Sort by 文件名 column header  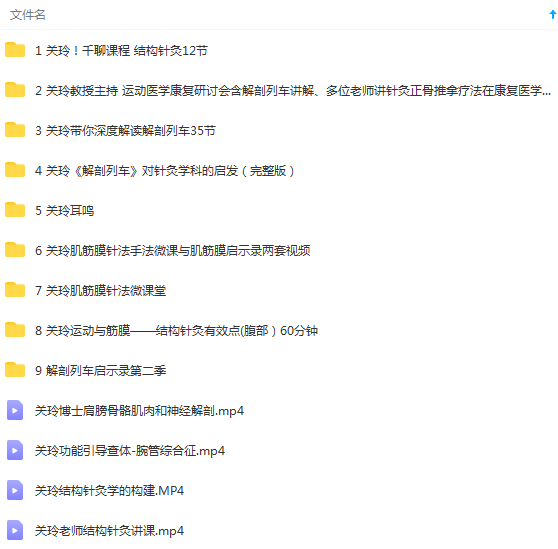coord(28,15)
